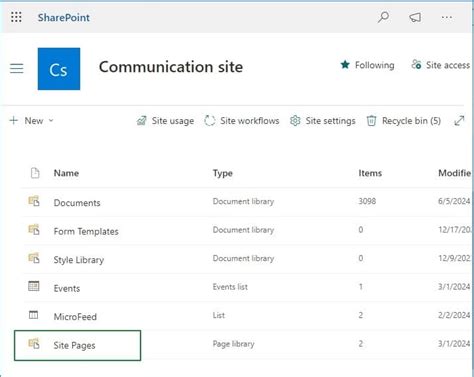
Task: Click the plus icon beside New
Action: 14,120
